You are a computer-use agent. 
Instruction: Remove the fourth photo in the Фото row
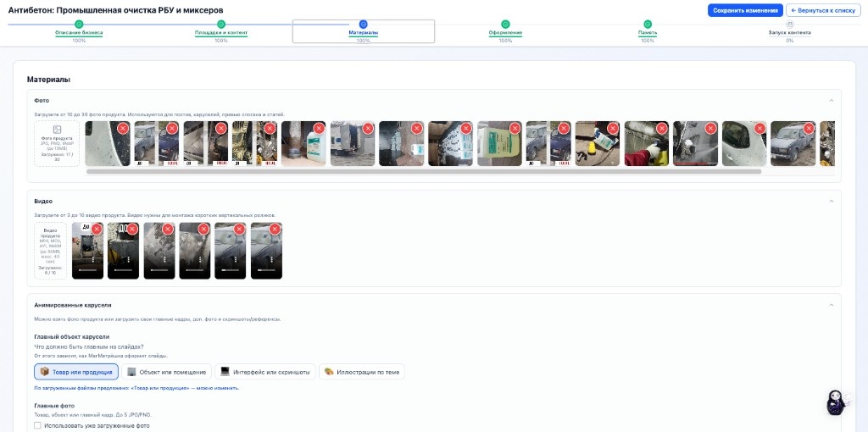pos(270,128)
